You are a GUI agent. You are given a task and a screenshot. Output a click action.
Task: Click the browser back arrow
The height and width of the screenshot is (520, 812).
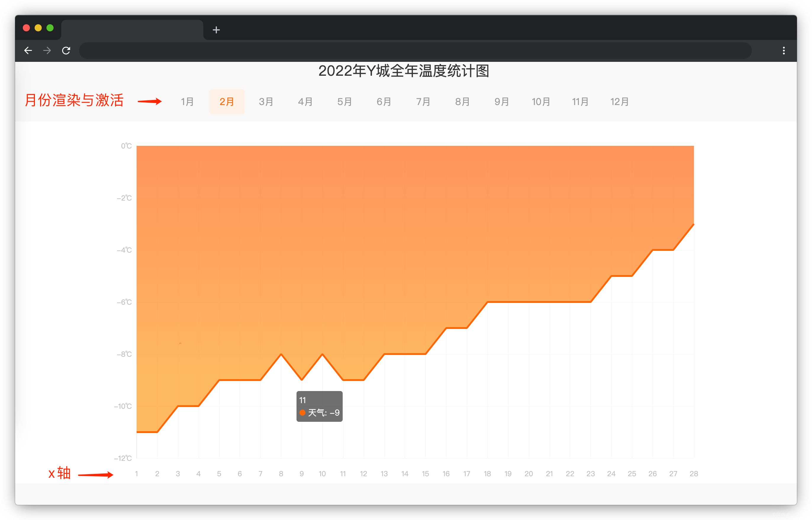coord(28,51)
